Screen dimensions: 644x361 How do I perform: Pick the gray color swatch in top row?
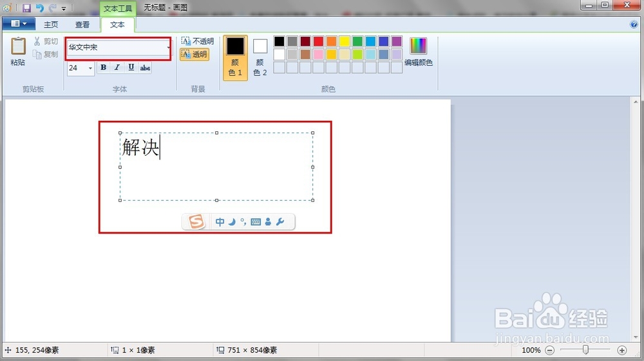(x=292, y=41)
